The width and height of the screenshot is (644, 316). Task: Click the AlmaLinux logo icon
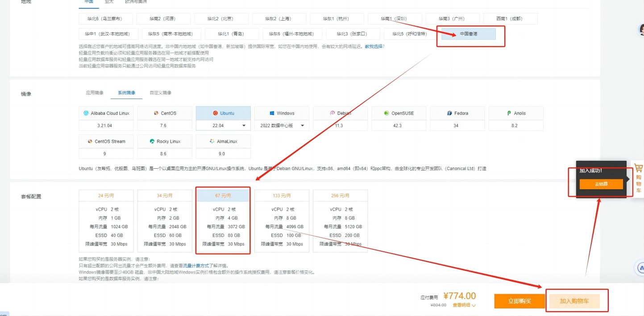[x=212, y=141]
